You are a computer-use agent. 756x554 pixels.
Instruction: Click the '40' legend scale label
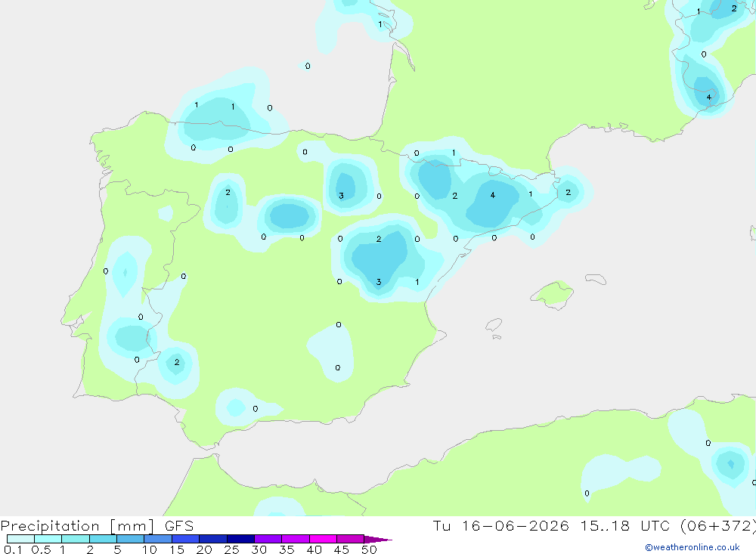click(x=314, y=549)
